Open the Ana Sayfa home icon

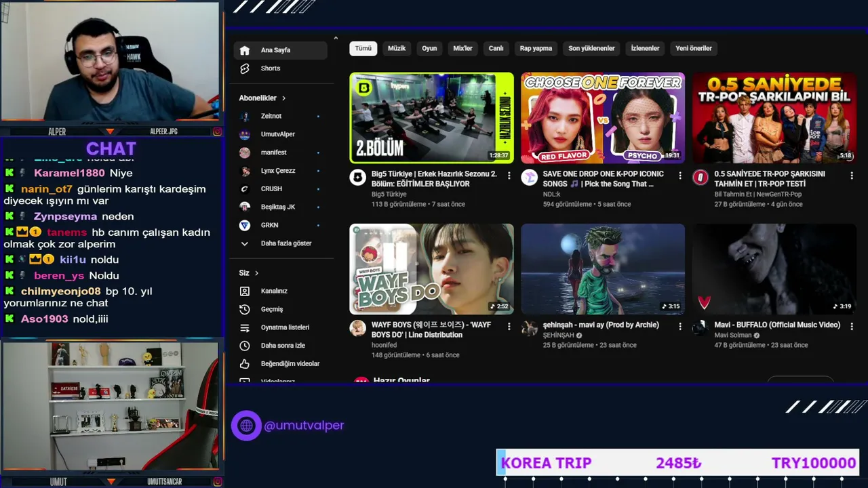245,50
